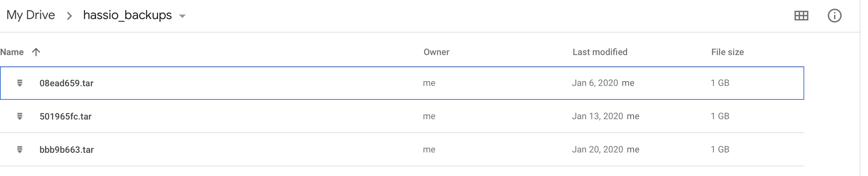The image size is (868, 176).
Task: Click the archive icon for bbb9b663.tar
Action: tap(20, 150)
